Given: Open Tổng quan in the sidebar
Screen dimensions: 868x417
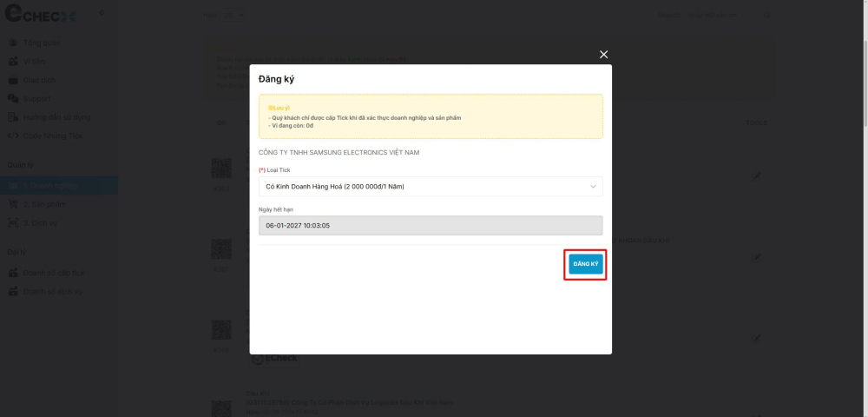Looking at the screenshot, I should click(x=42, y=43).
